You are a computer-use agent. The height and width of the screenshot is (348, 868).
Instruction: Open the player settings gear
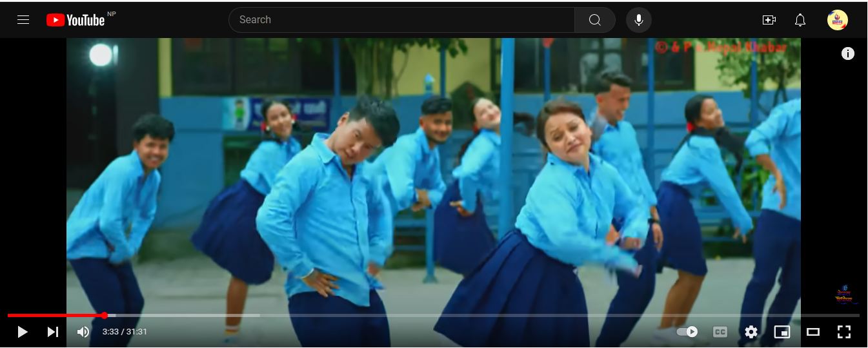[751, 332]
